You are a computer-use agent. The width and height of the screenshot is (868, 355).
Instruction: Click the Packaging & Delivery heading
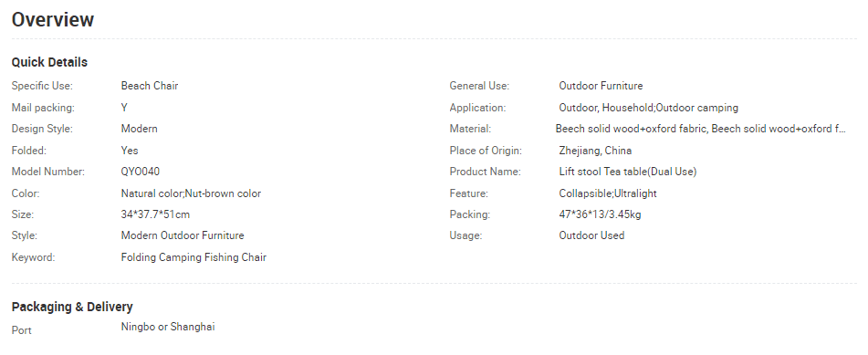tap(72, 307)
